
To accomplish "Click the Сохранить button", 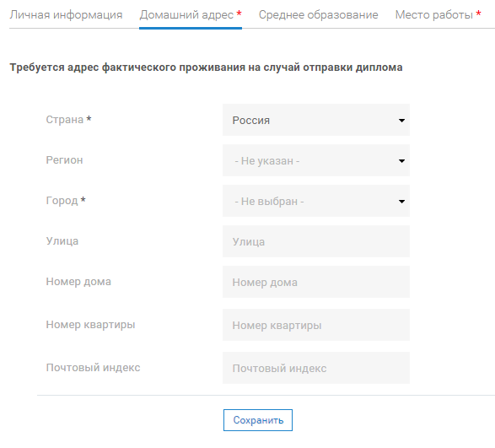I will [258, 420].
